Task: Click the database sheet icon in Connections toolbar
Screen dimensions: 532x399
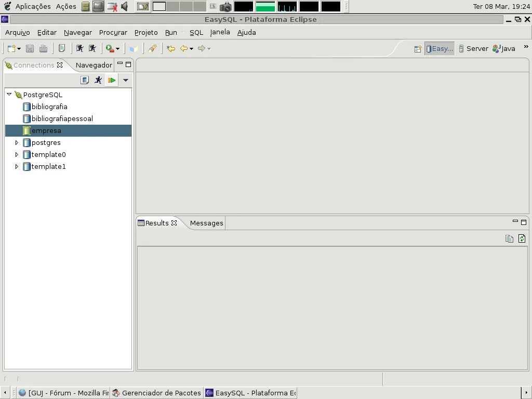Action: click(85, 80)
